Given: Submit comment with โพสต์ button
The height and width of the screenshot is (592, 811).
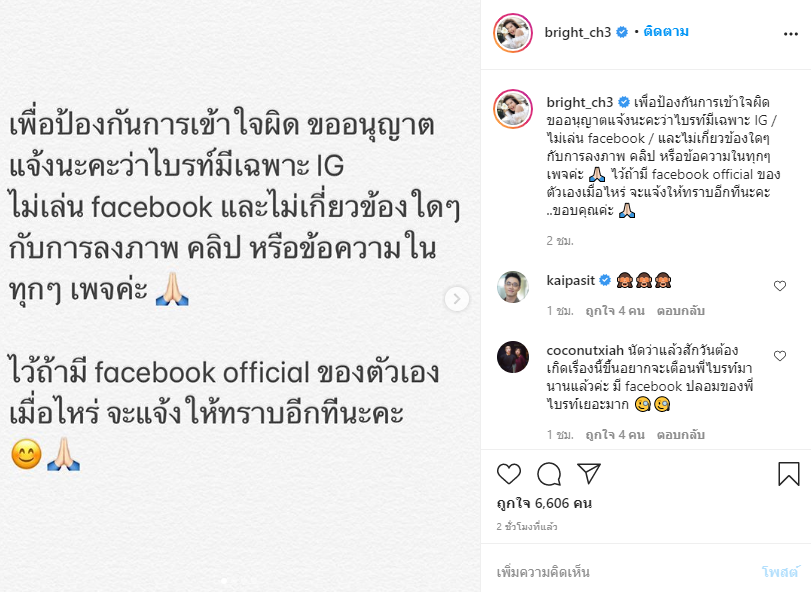Looking at the screenshot, I should pos(780,572).
